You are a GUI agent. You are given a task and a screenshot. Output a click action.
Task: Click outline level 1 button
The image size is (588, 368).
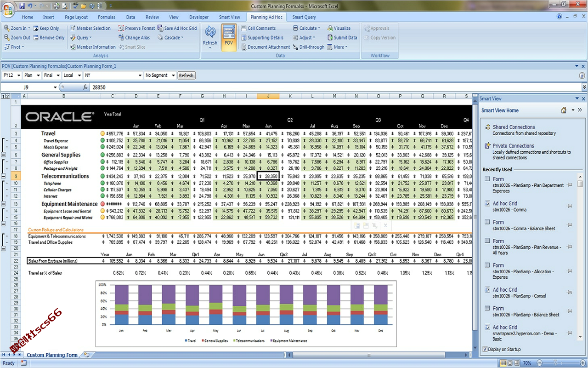tap(3, 96)
